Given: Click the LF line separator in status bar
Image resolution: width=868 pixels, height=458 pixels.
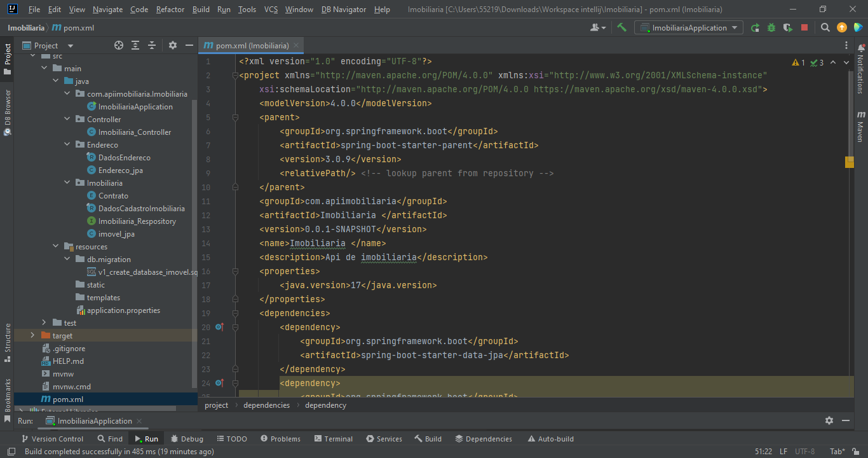Looking at the screenshot, I should click(x=783, y=452).
